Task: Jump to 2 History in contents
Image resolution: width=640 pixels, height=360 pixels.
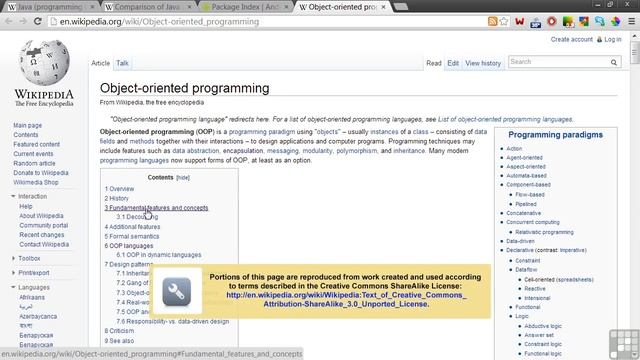Action: [116, 198]
